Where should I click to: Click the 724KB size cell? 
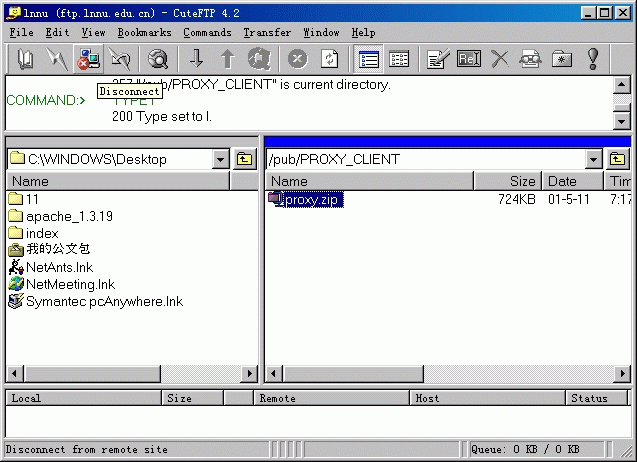point(517,200)
